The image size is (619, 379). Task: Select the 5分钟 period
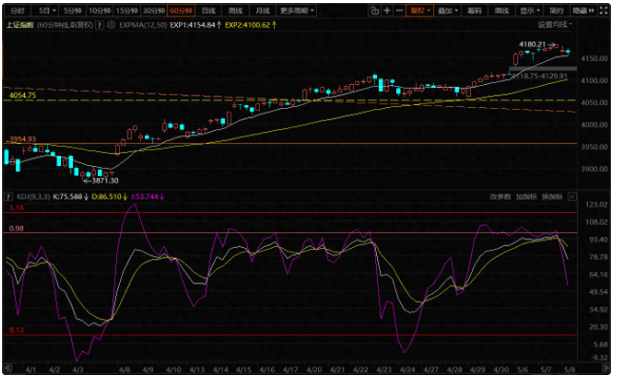pyautogui.click(x=73, y=11)
